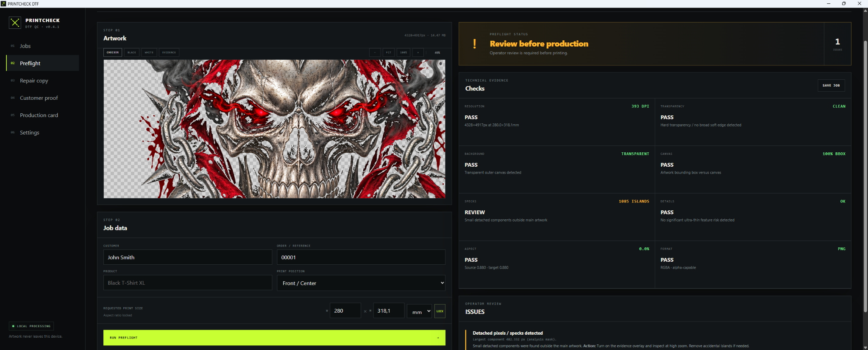Click the "REVIEW" specks result

(x=475, y=212)
